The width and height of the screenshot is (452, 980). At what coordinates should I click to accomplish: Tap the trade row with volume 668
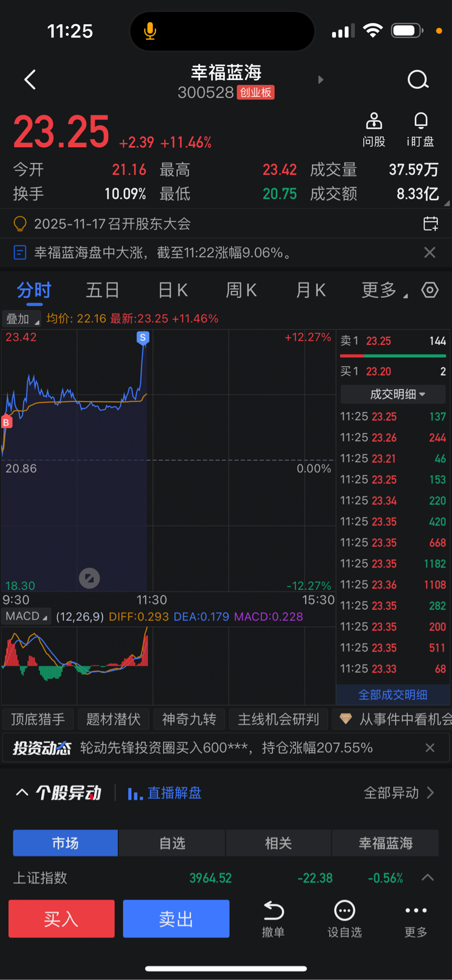click(393, 543)
